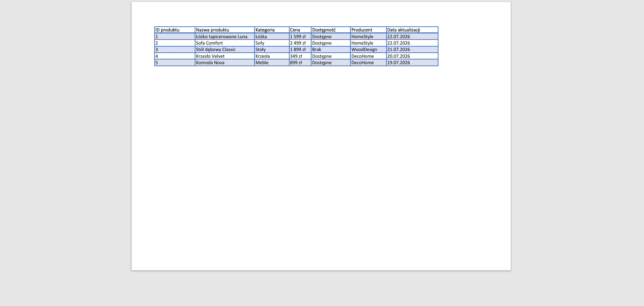Select the 'Brak' availability cell
This screenshot has height=306, width=644.
tap(331, 49)
